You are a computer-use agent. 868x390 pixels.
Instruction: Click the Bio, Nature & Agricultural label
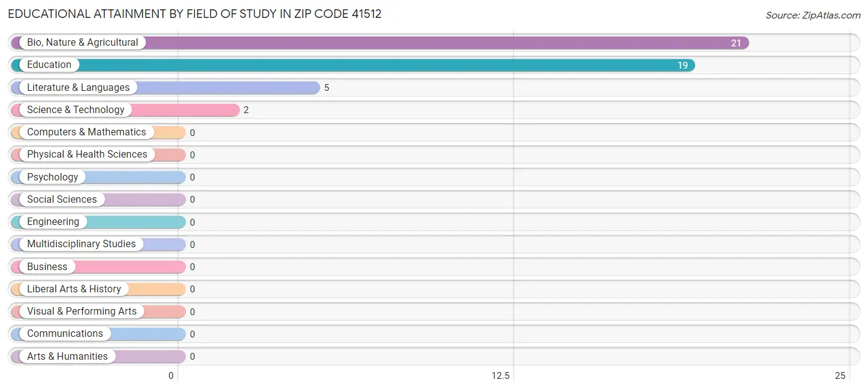(83, 43)
